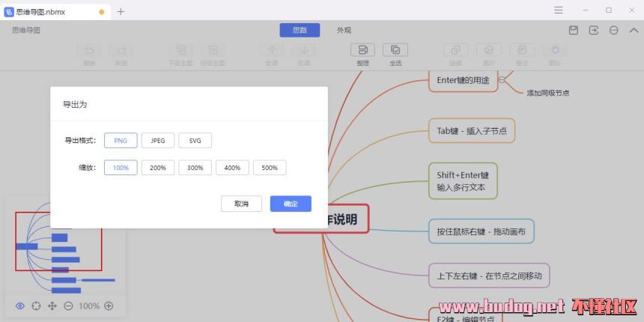
Task: Choose 200% scaling option
Action: click(x=158, y=168)
